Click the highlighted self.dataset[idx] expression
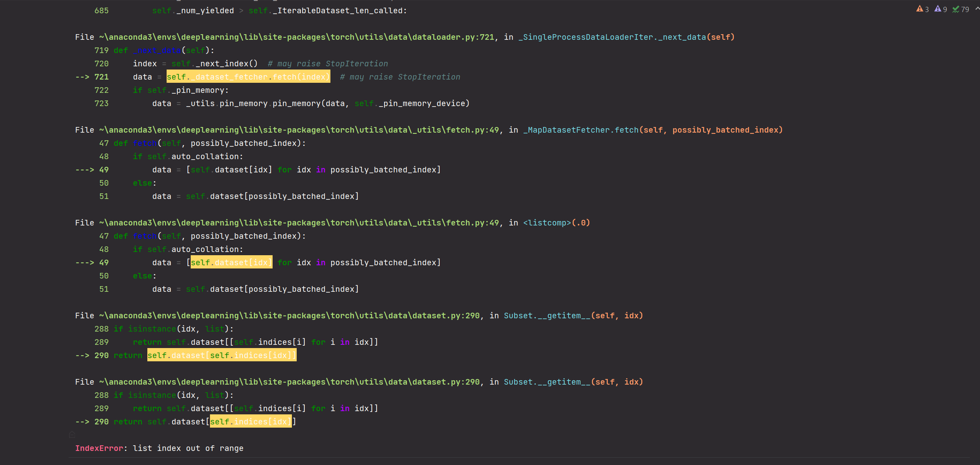The image size is (980, 465). [x=231, y=262]
